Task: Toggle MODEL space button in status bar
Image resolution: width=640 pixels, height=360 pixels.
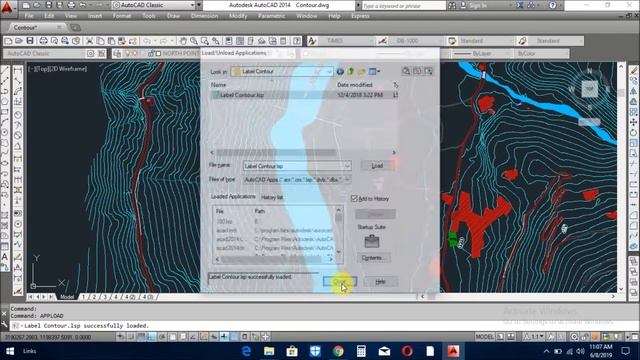Action: [484, 337]
